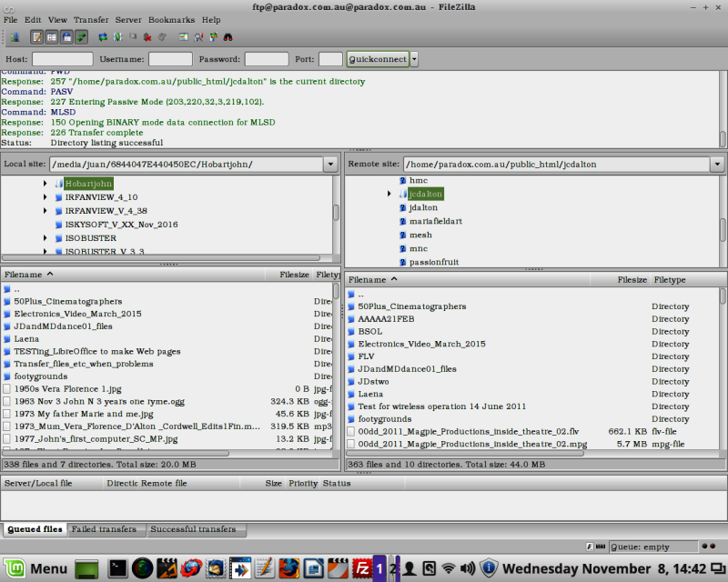This screenshot has width=728, height=582.
Task: Open the Linux Mint Menu button
Action: 35,568
